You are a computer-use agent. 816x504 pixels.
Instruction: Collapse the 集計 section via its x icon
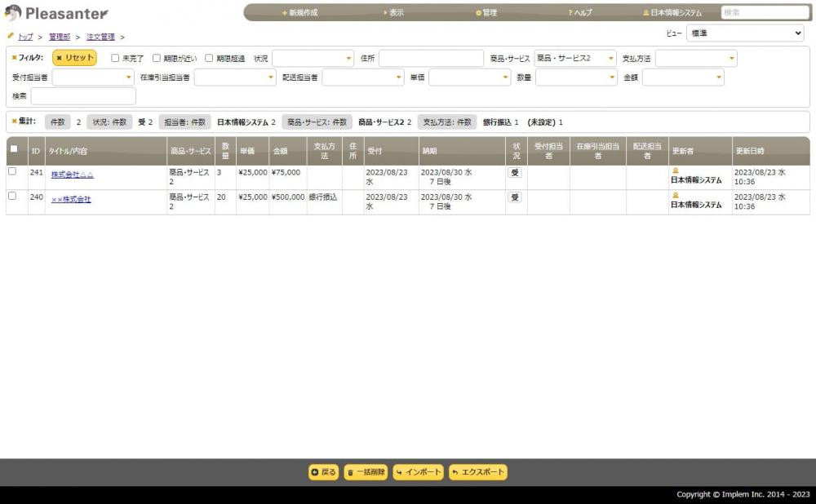(14, 122)
